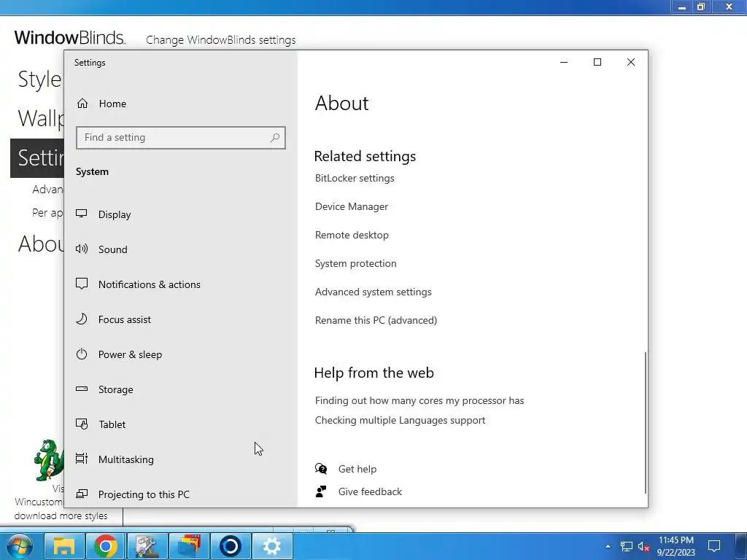Click the taskbar clock showing 11:45 PM
This screenshot has width=747, height=560.
click(x=676, y=546)
